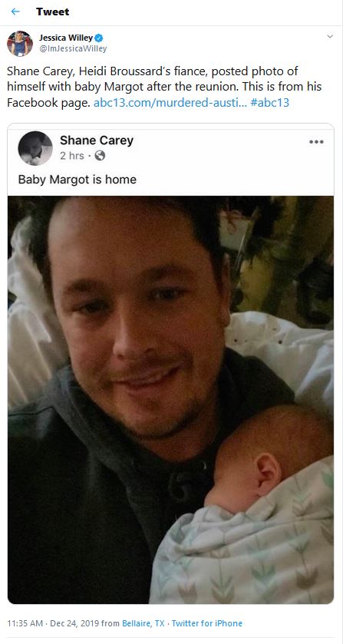Open the three-dot Facebook post menu

(x=316, y=142)
